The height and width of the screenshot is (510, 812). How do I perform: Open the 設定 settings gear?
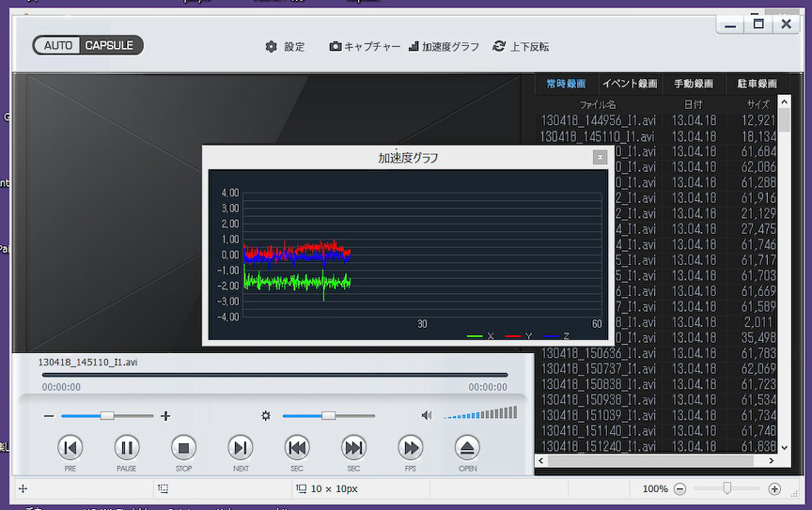coord(285,47)
